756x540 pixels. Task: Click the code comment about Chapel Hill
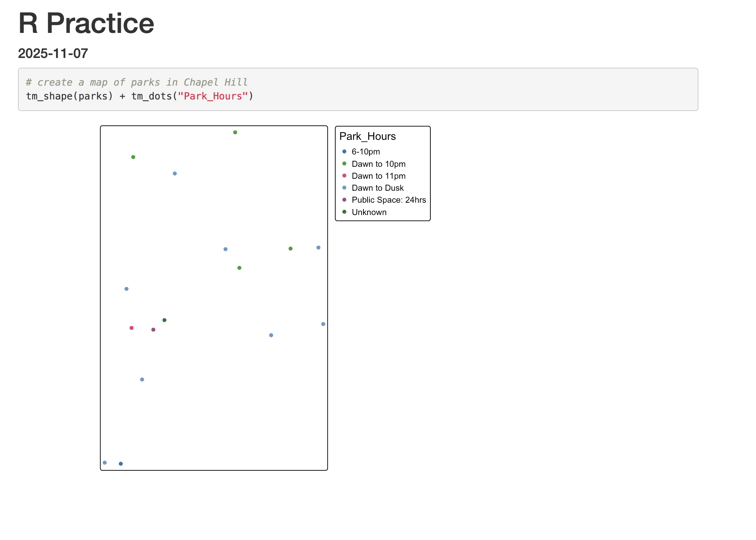[x=136, y=82]
